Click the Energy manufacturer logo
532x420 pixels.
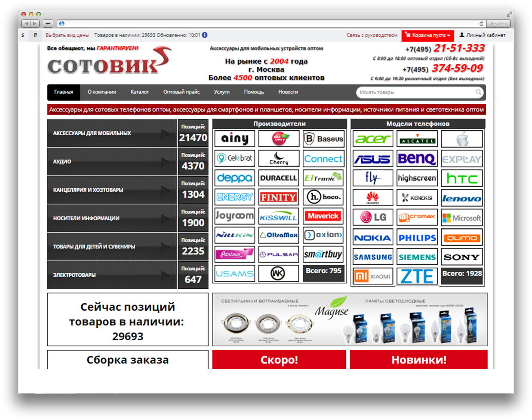235,197
